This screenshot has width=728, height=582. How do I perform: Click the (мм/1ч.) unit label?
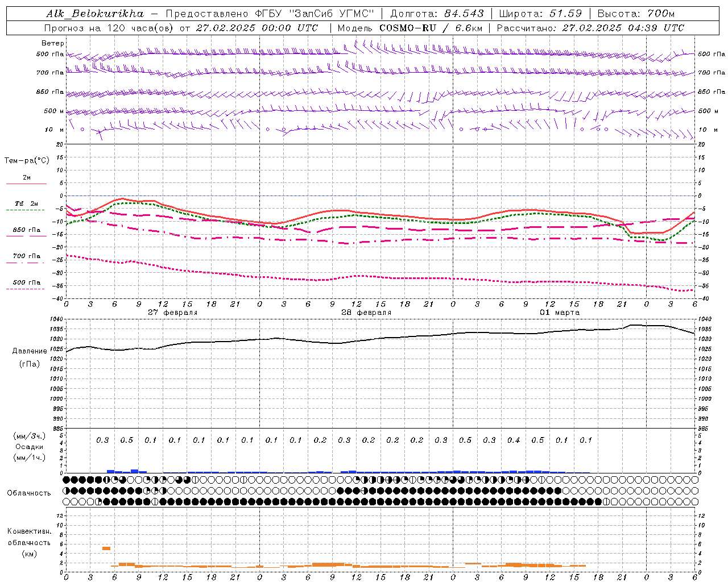[30, 458]
